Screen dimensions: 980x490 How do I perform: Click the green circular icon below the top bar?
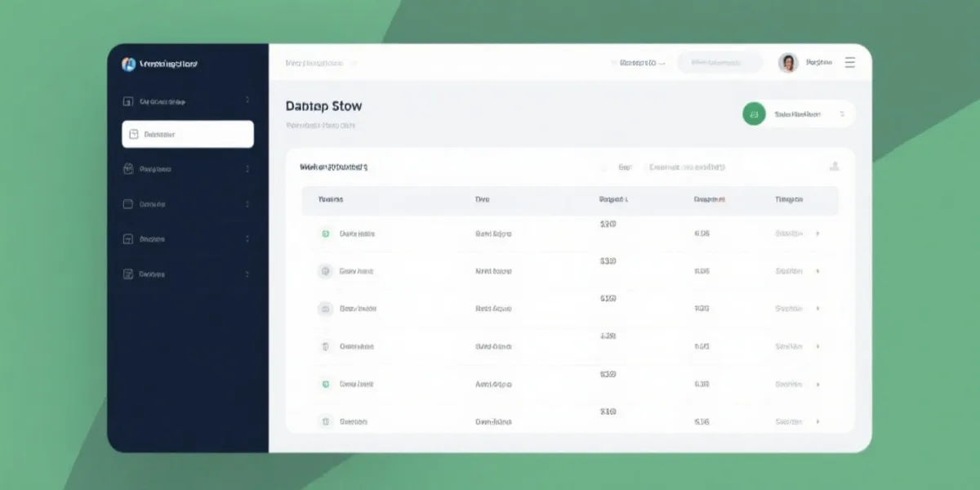(x=754, y=114)
